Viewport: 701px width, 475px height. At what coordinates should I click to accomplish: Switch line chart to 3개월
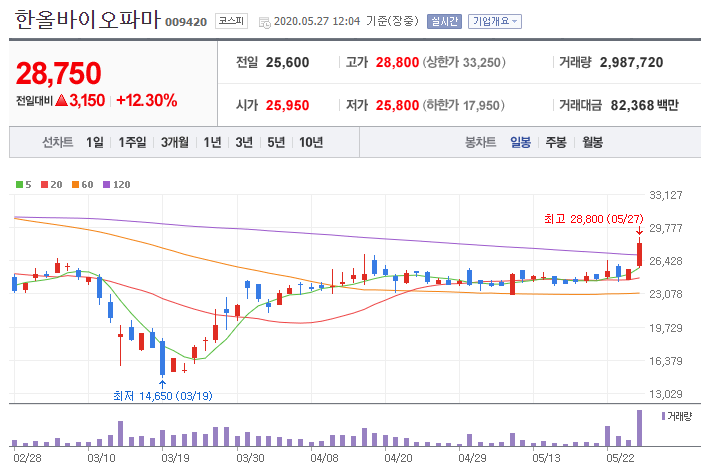coord(174,142)
